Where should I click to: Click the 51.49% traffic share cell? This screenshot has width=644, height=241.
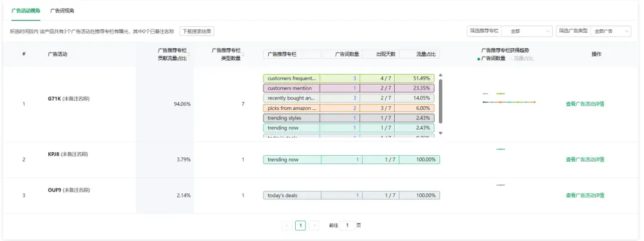click(414, 78)
